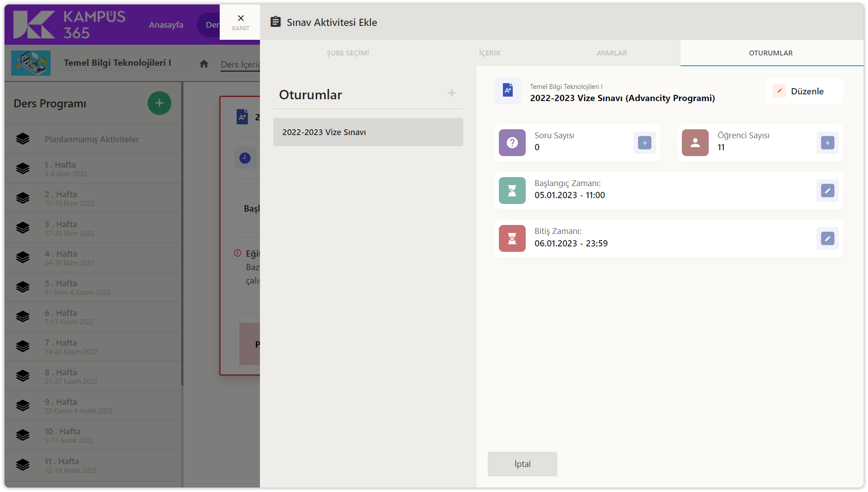868x492 pixels.
Task: Click the home icon in breadcrumb
Action: pyautogui.click(x=204, y=64)
